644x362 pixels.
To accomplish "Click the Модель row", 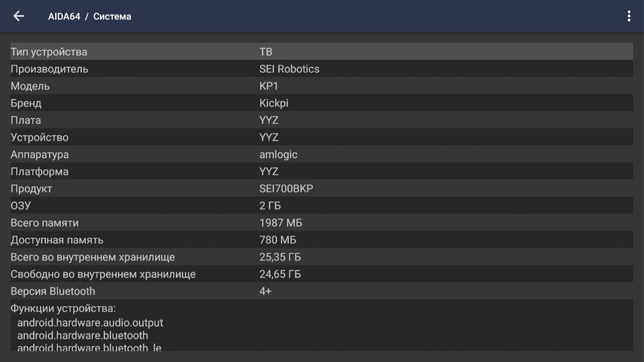I will click(x=321, y=86).
